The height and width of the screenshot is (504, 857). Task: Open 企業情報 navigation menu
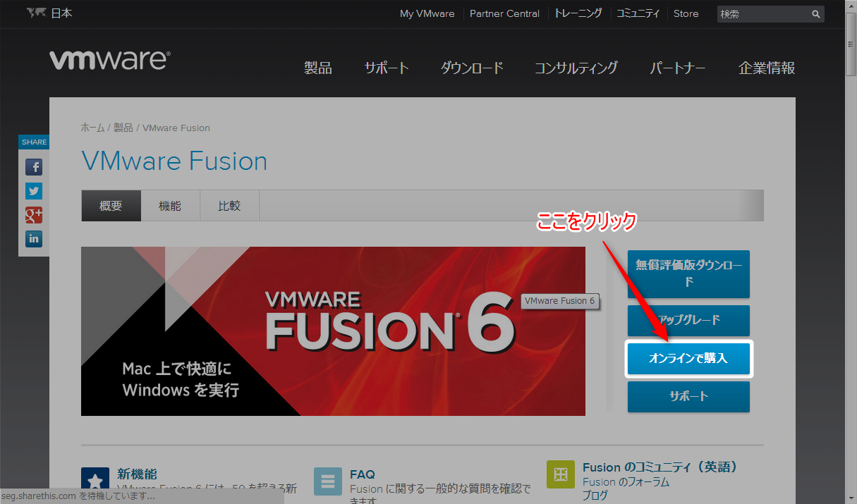point(767,68)
